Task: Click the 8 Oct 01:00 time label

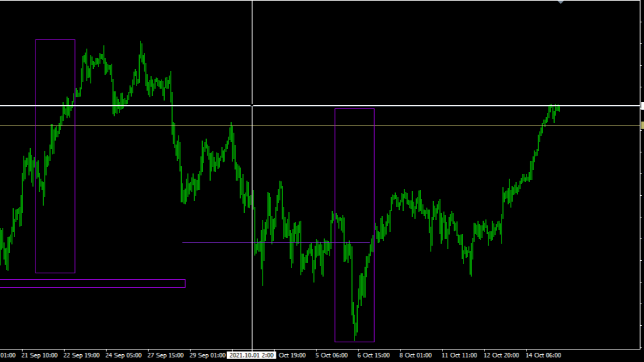Action: click(x=416, y=355)
